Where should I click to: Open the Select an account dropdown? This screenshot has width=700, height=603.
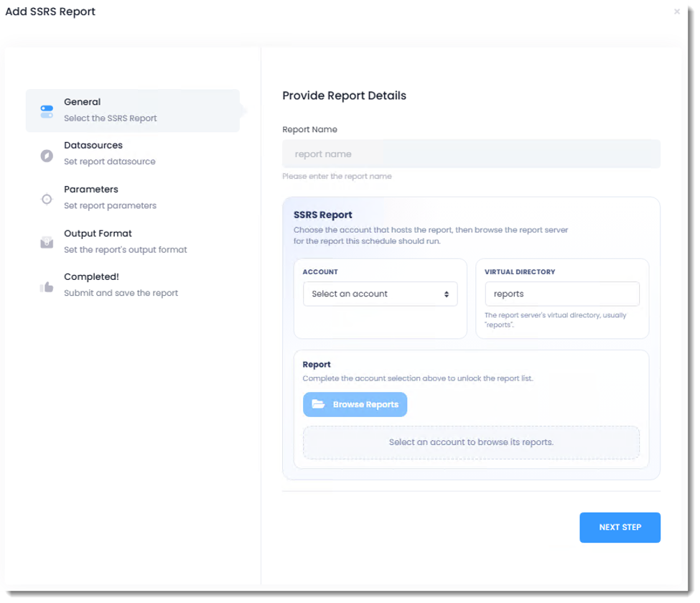coord(381,294)
